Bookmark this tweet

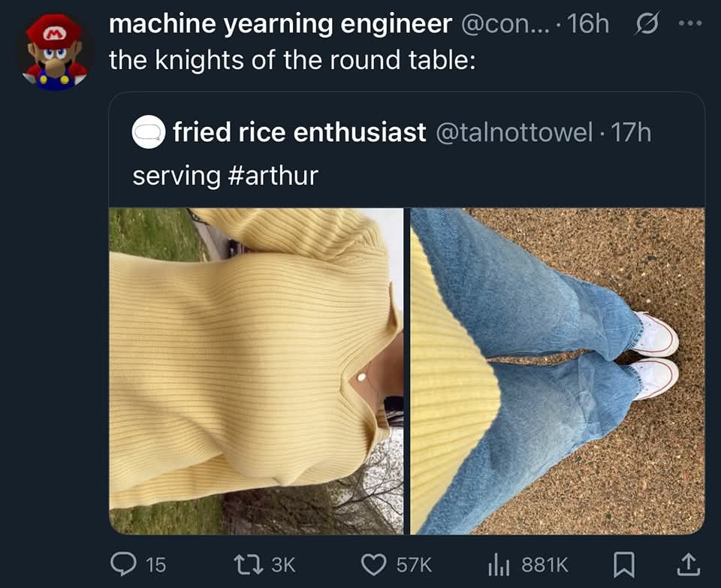click(x=624, y=565)
